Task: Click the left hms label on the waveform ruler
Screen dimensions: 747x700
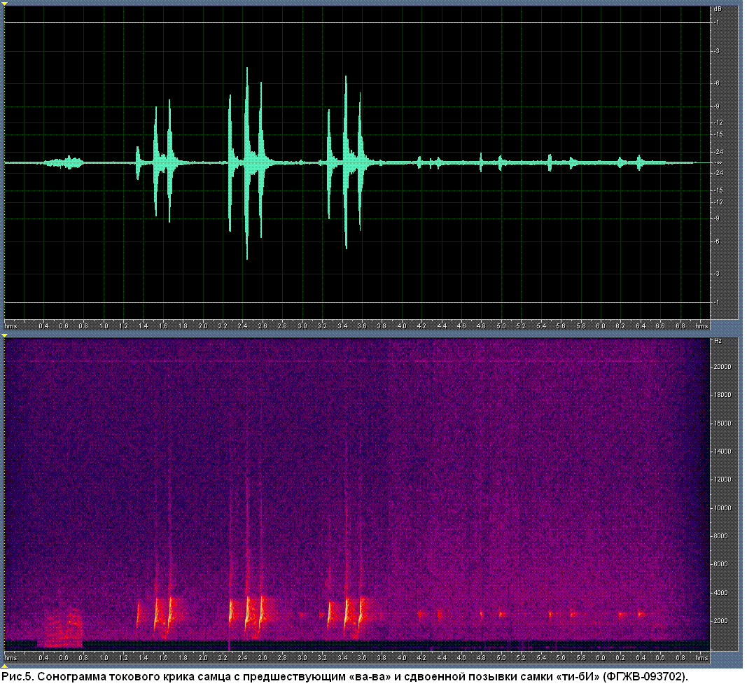Action: pyautogui.click(x=11, y=326)
